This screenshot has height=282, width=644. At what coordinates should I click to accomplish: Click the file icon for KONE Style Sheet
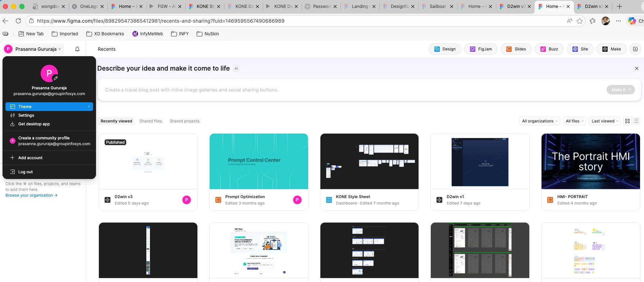[329, 200]
